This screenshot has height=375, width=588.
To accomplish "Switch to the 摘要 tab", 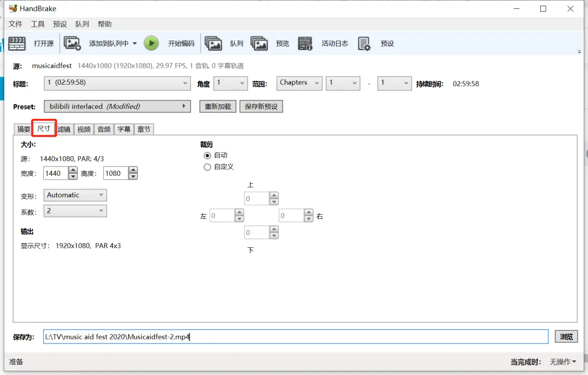I will (24, 130).
